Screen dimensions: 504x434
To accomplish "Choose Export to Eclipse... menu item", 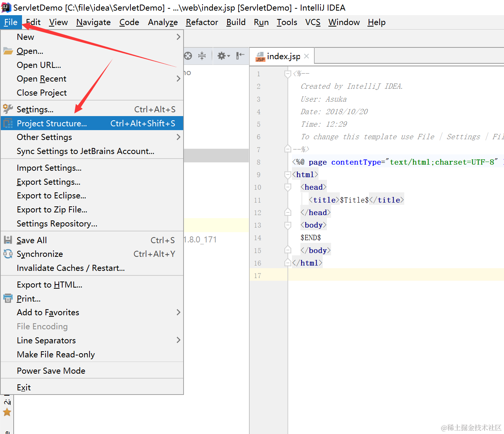I will [92, 195].
